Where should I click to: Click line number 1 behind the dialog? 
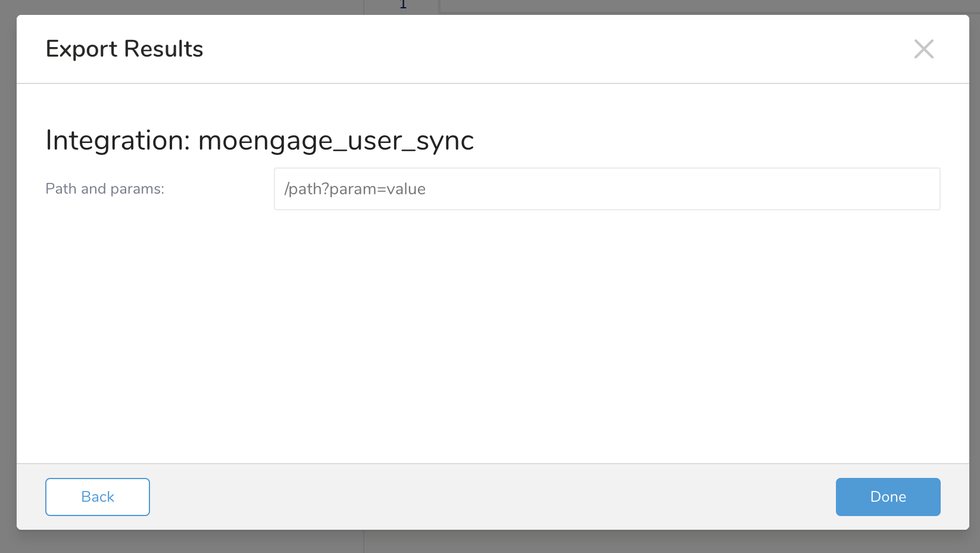[403, 5]
